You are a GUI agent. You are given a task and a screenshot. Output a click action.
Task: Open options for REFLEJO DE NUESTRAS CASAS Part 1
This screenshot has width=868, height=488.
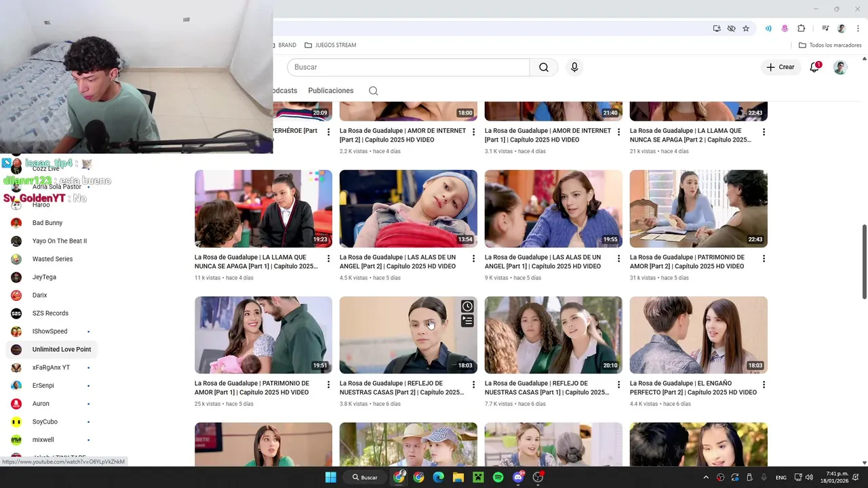click(618, 384)
